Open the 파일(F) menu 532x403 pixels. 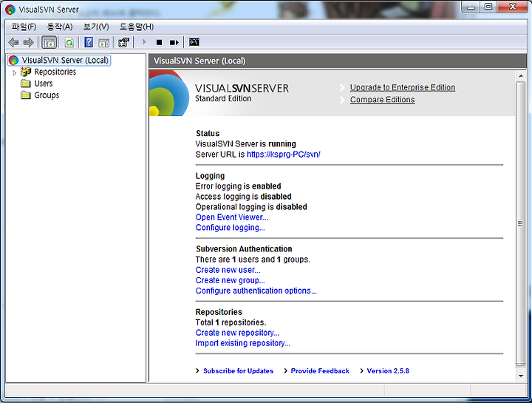pyautogui.click(x=24, y=27)
